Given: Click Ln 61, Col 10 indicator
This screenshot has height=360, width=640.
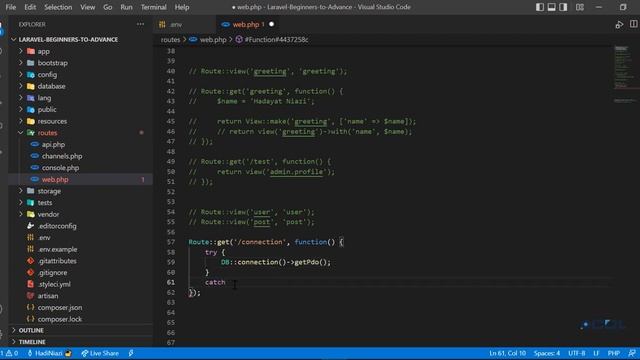Looking at the screenshot, I should tap(507, 353).
